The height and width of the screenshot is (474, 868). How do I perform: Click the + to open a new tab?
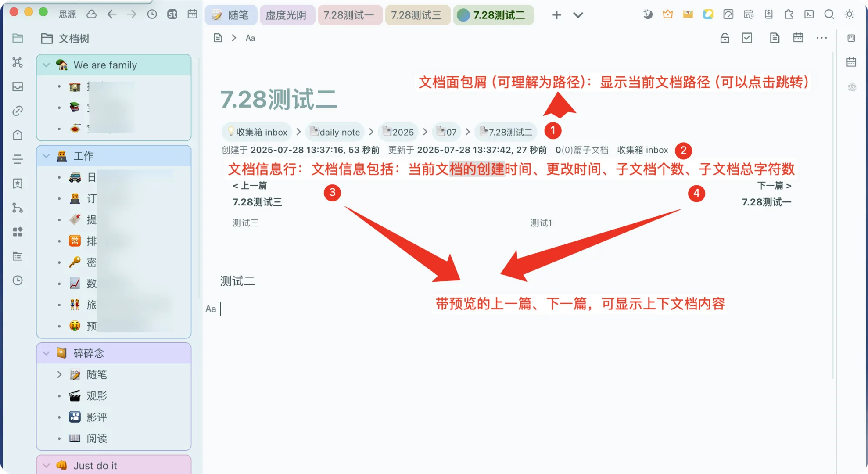(x=556, y=15)
